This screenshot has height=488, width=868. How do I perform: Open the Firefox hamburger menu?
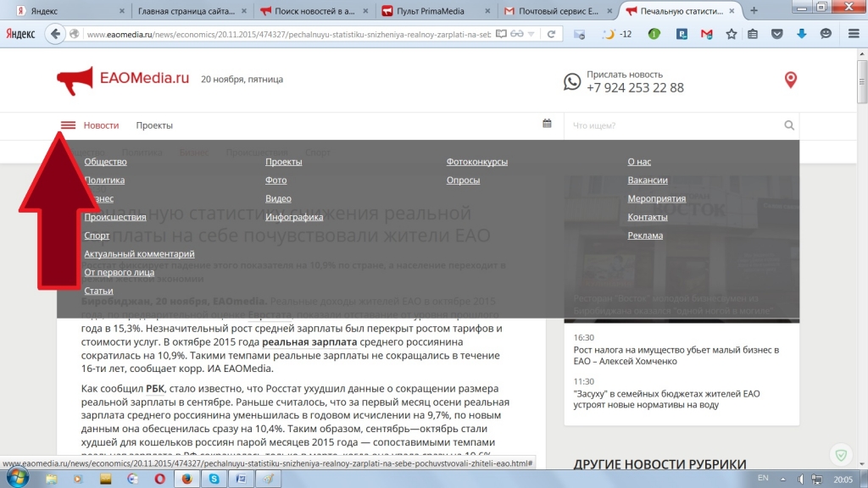point(853,34)
